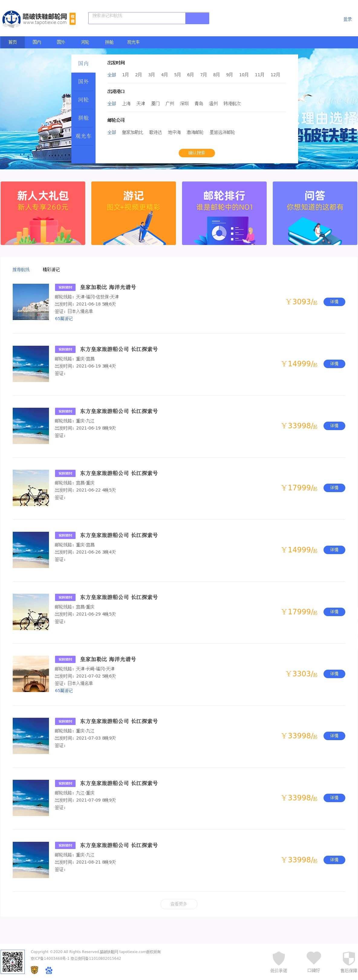Switch to 精彩游记 tab
Image resolution: width=358 pixels, height=980 pixels.
click(x=51, y=269)
